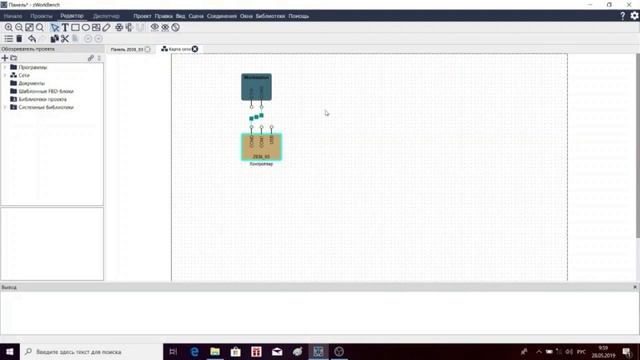This screenshot has height=360, width=640.
Task: Click the scissors cut icon
Action: pyautogui.click(x=65, y=39)
